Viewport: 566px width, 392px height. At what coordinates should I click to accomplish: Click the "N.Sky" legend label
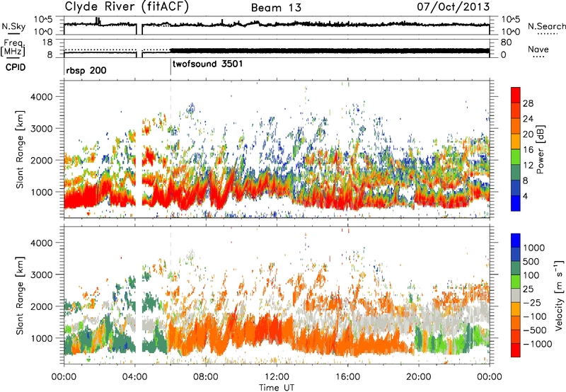point(13,26)
